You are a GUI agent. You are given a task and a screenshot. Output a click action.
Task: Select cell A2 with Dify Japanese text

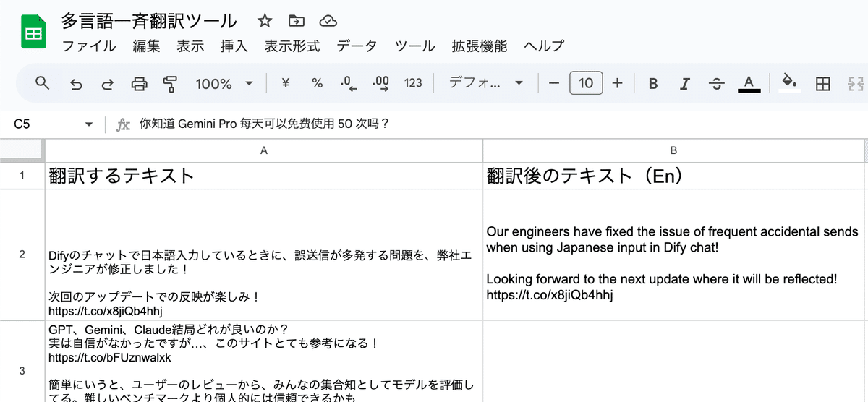pyautogui.click(x=264, y=255)
